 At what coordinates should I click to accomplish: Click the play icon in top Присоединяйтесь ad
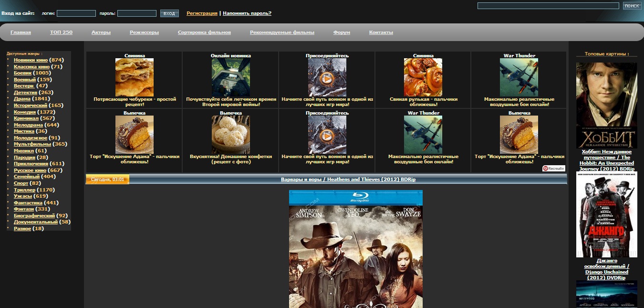327,78
